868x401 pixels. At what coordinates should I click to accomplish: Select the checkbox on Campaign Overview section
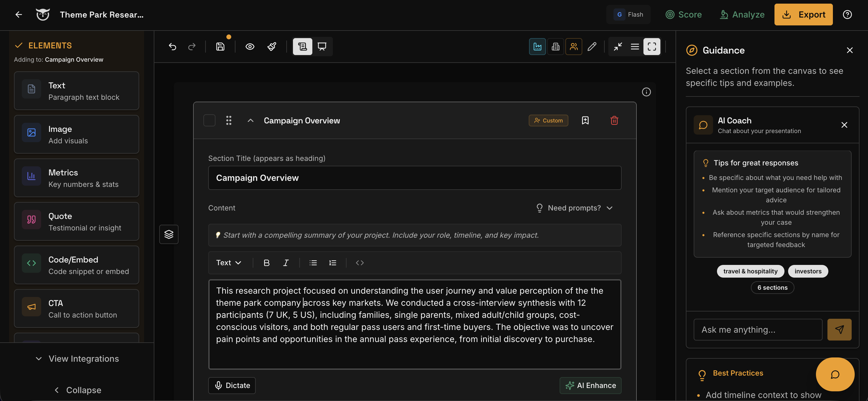click(x=209, y=120)
